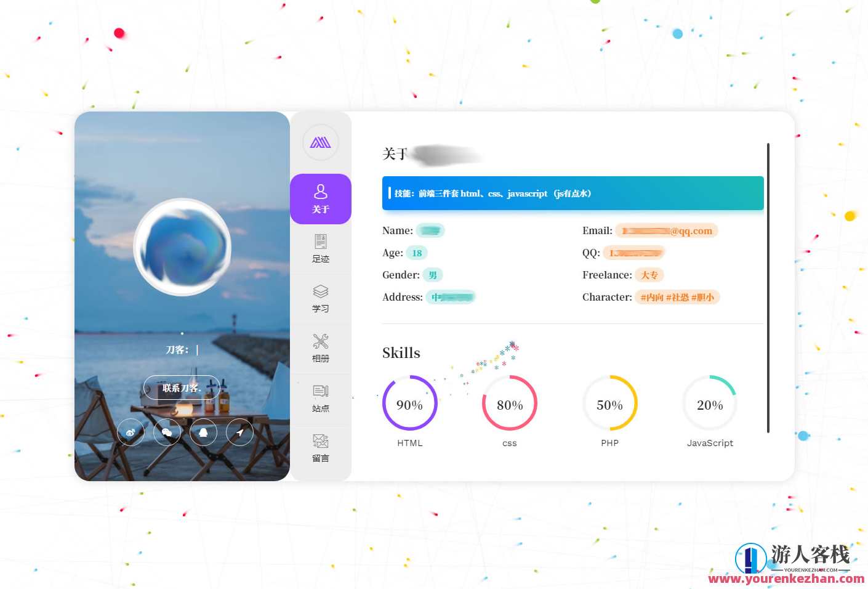Click the blurred profile avatar picture
Viewport: 868px width, 589px height.
click(x=182, y=247)
